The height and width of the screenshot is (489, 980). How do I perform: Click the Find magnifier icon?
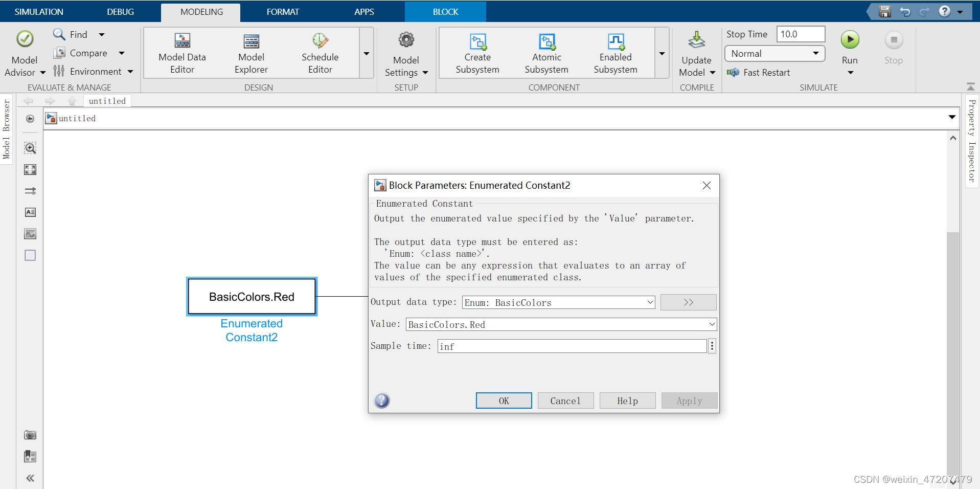(x=59, y=34)
